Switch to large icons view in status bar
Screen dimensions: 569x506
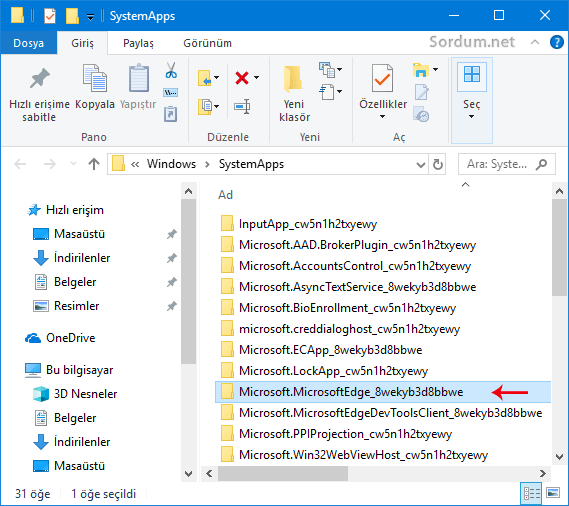pyautogui.click(x=553, y=493)
